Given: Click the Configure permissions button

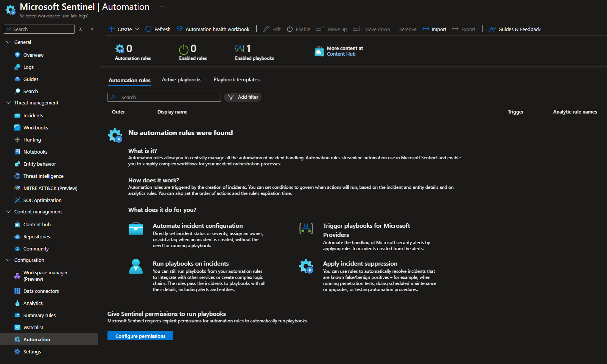Looking at the screenshot, I should 140,336.
